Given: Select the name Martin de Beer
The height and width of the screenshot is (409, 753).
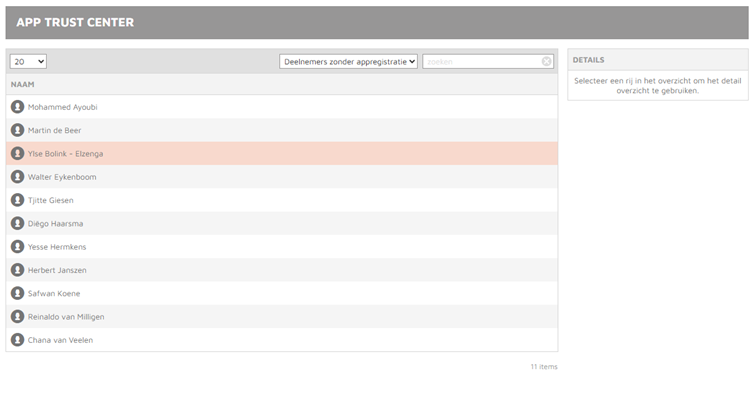Looking at the screenshot, I should click(x=54, y=130).
